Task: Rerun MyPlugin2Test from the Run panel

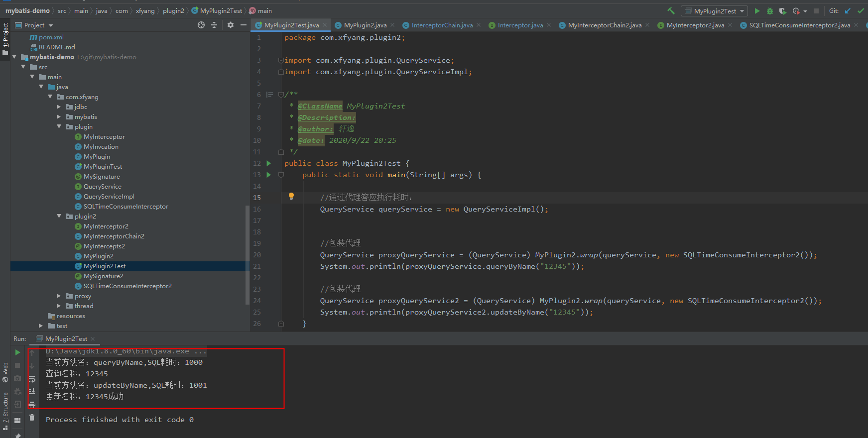Action: (17, 352)
